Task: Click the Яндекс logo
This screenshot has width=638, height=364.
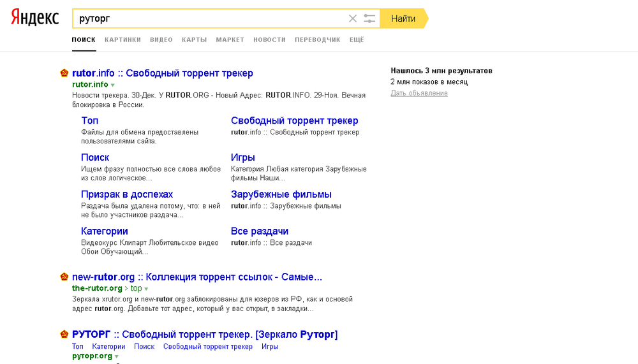Action: point(35,18)
